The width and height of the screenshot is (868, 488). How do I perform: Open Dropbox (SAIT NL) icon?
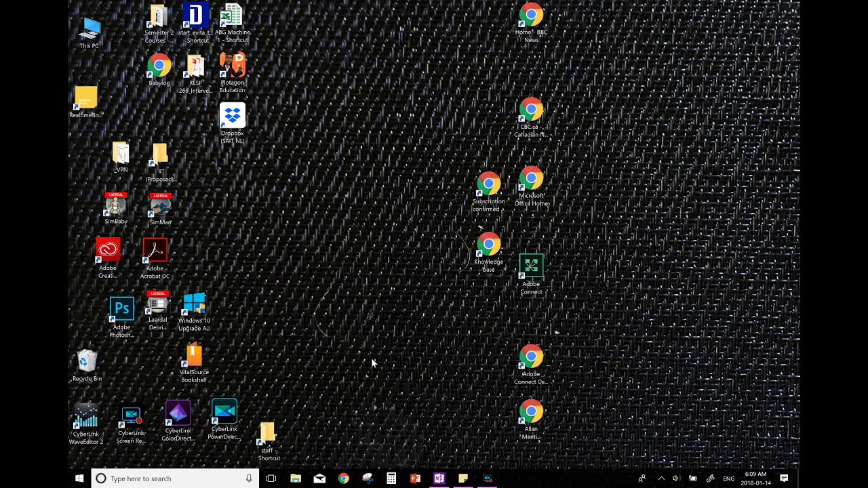coord(232,124)
